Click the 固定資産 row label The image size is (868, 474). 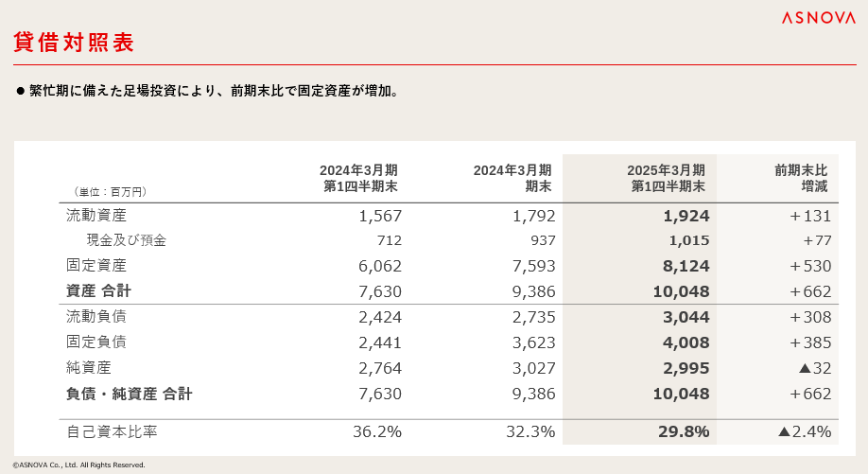[96, 266]
